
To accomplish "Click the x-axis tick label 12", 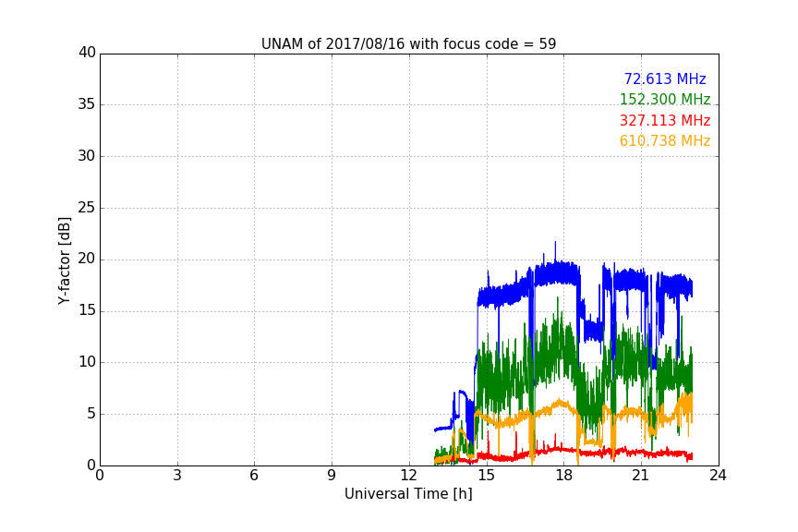I will click(408, 476).
